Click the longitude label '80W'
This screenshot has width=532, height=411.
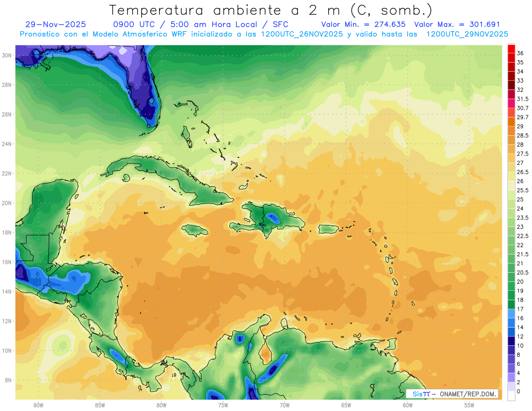[161, 405]
